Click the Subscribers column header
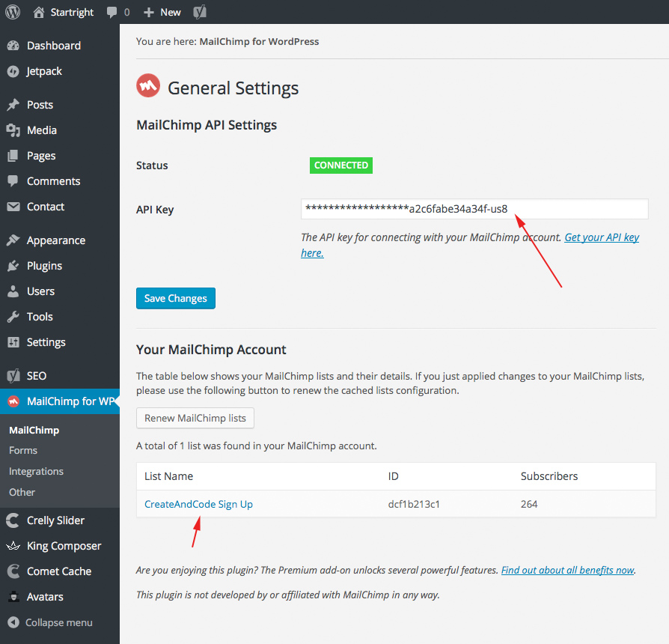Screen dimensions: 669x644 click(x=549, y=476)
